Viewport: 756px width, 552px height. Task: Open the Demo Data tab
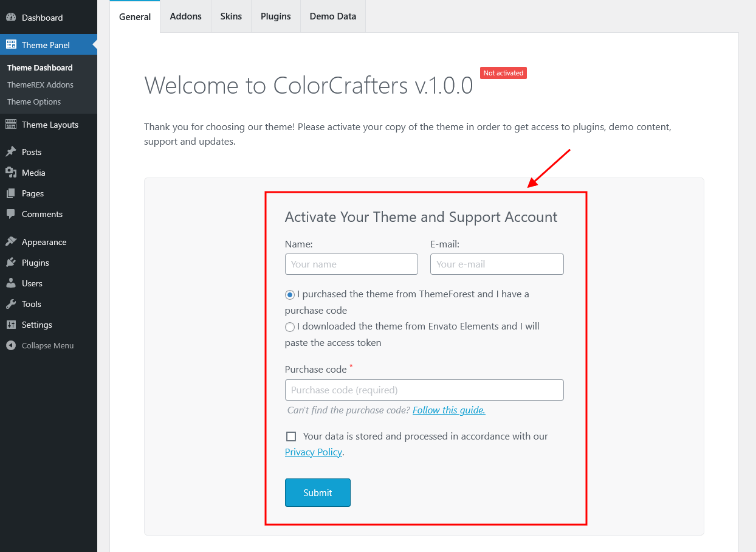coord(333,16)
